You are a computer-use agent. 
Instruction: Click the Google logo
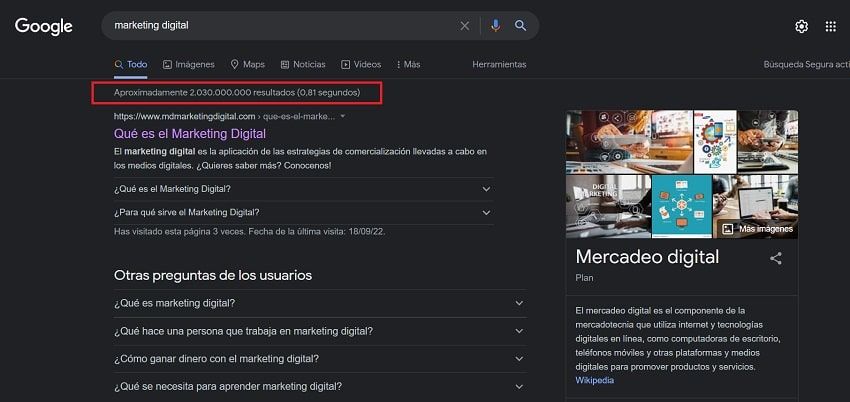click(x=43, y=26)
